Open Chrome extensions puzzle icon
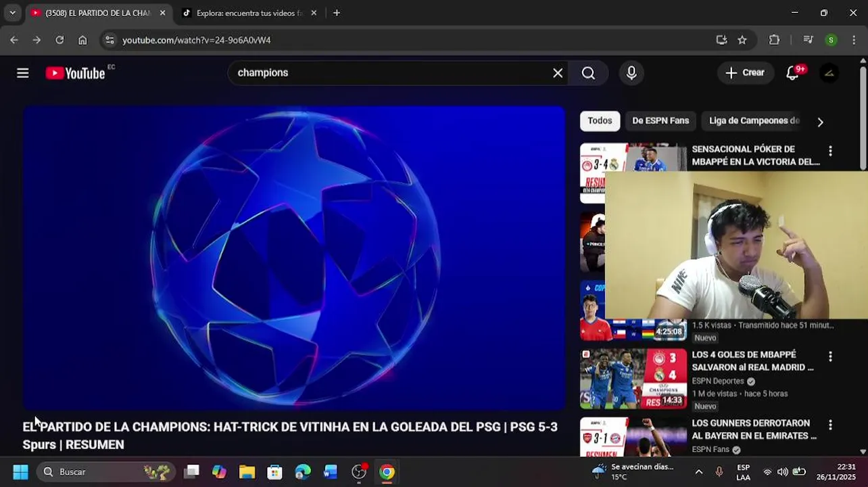This screenshot has height=487, width=868. tap(774, 40)
